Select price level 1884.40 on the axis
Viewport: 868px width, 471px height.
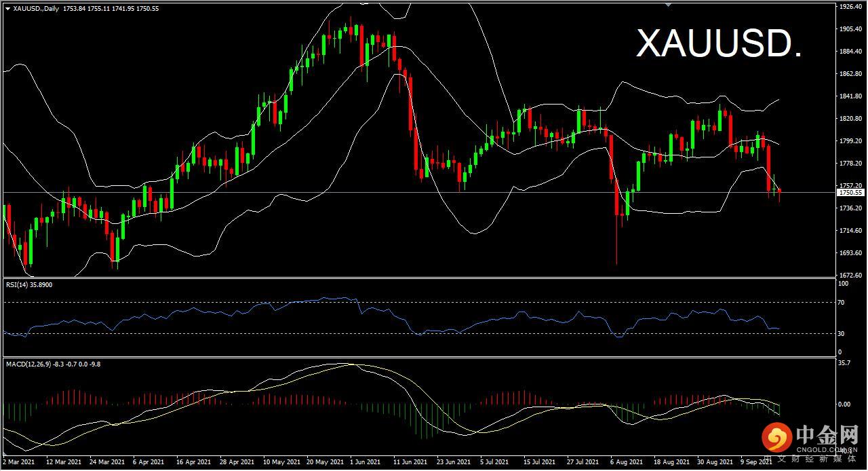point(850,52)
